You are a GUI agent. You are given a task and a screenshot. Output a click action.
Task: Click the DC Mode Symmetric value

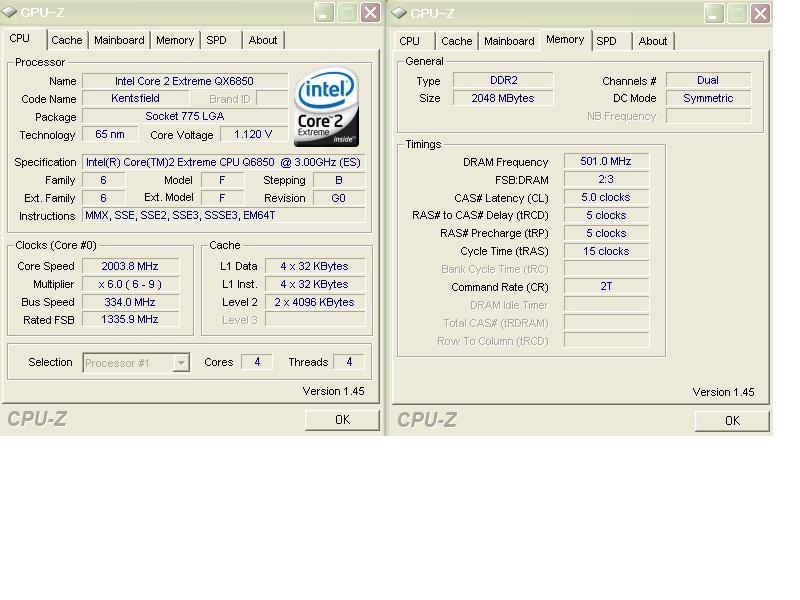point(708,98)
